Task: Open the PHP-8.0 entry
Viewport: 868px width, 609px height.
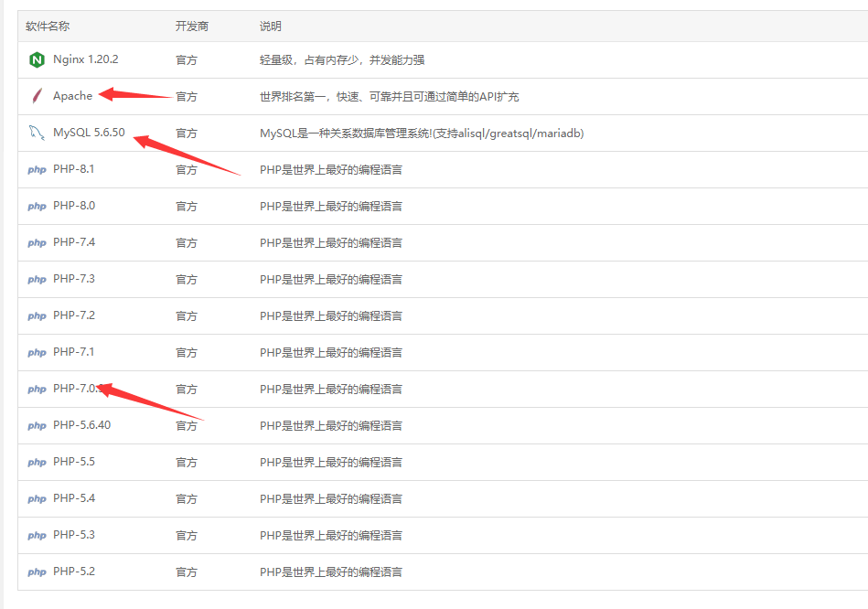Action: [74, 206]
